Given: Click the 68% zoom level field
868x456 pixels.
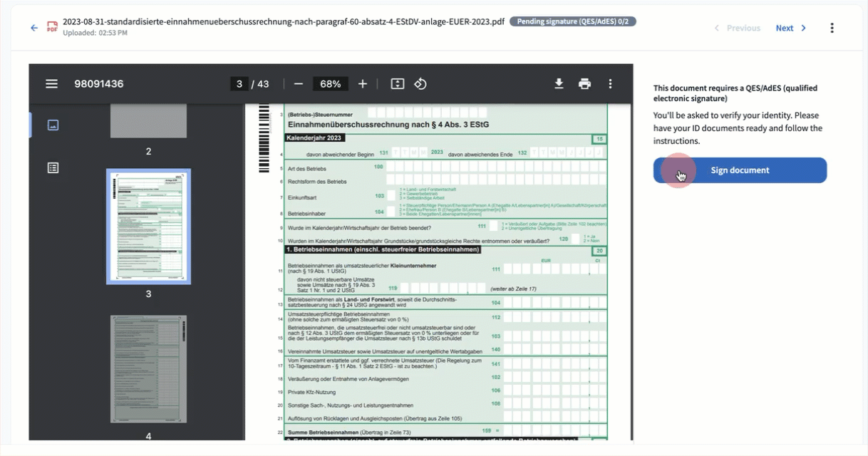Looking at the screenshot, I should point(330,83).
